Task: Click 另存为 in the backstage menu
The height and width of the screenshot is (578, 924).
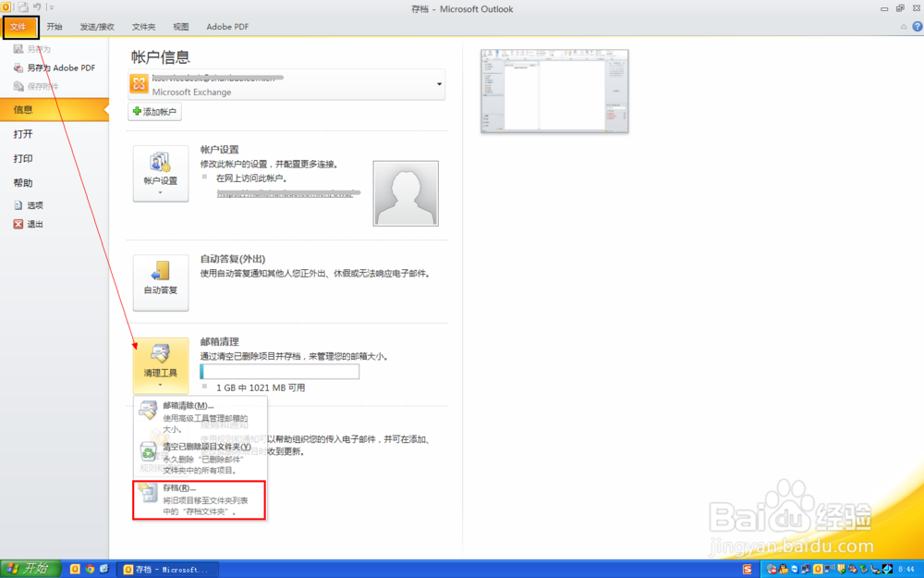Action: (x=32, y=49)
